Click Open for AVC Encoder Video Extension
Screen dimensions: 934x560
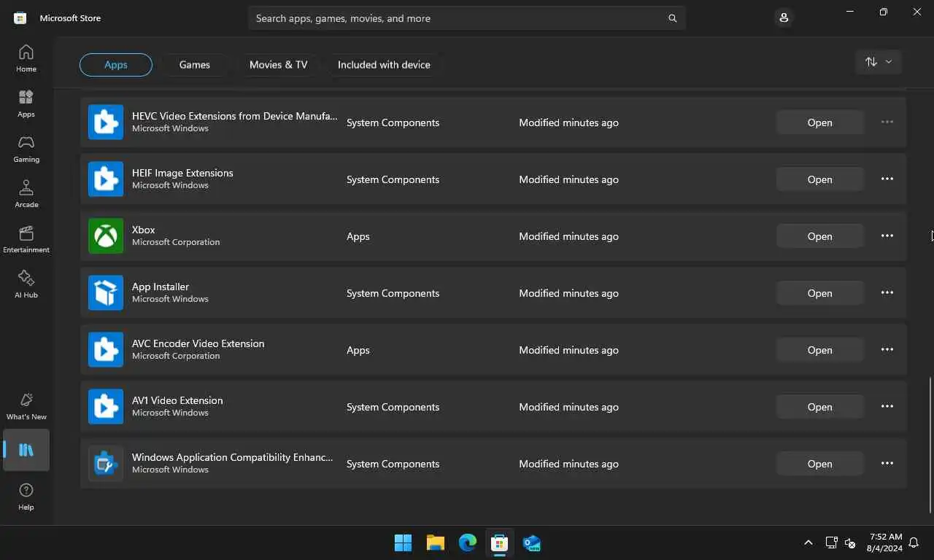[x=820, y=350]
